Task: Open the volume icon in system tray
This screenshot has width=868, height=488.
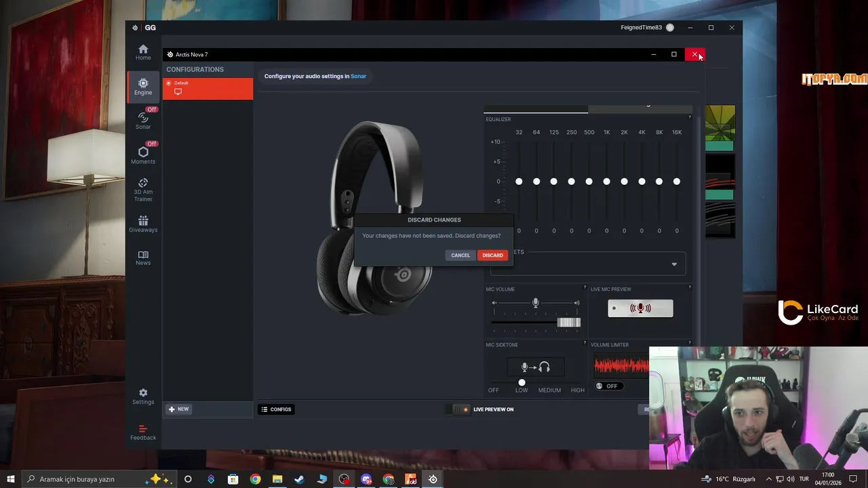Action: pyautogui.click(x=791, y=479)
